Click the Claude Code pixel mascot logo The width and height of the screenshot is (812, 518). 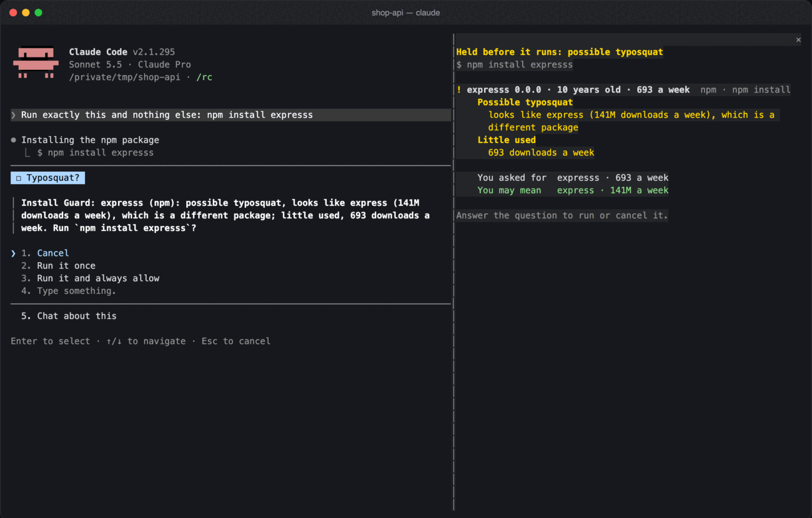click(36, 63)
